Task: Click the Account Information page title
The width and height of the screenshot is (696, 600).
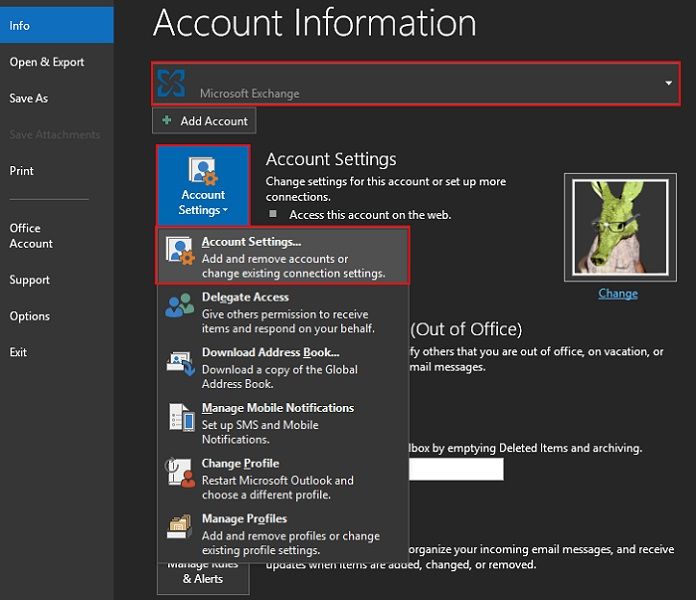Action: point(315,23)
